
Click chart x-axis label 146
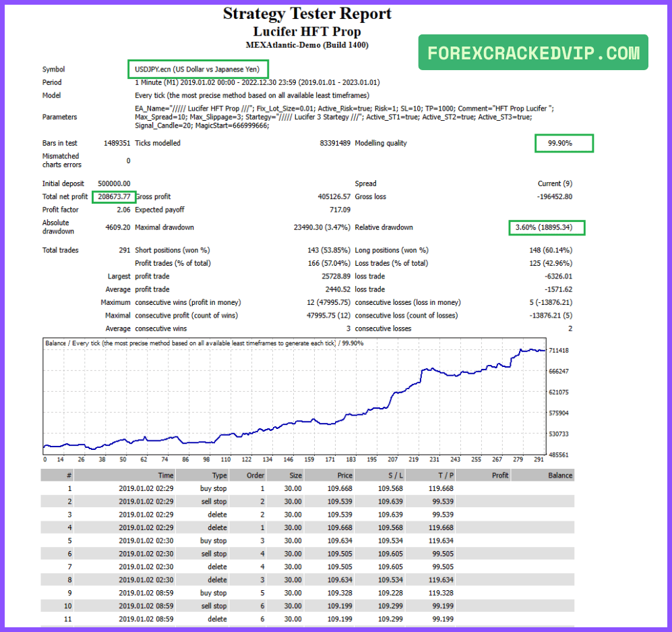pos(288,459)
